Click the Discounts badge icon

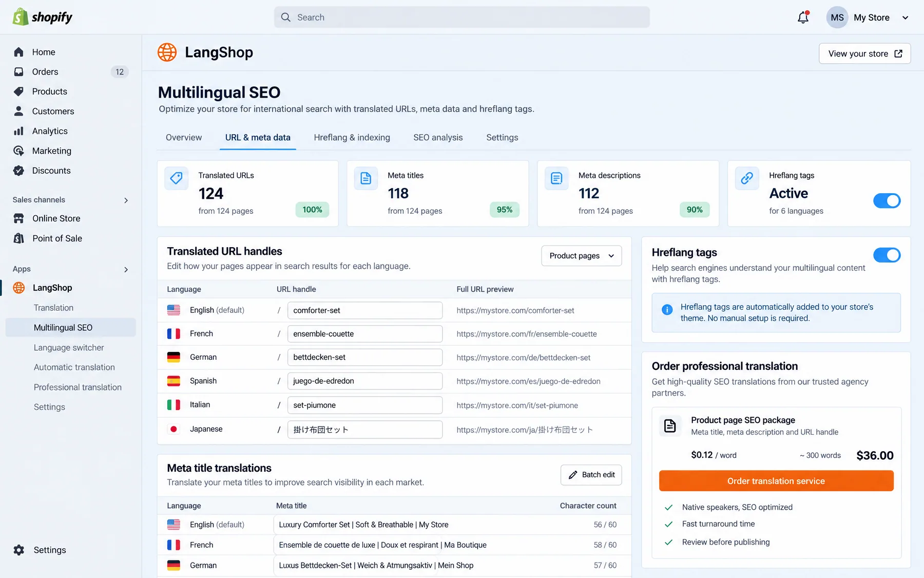pos(19,171)
